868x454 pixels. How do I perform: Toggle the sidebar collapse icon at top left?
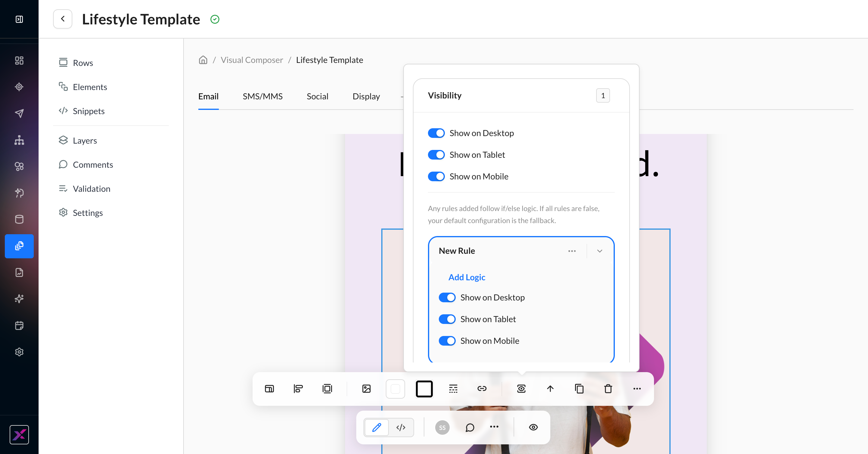point(19,19)
